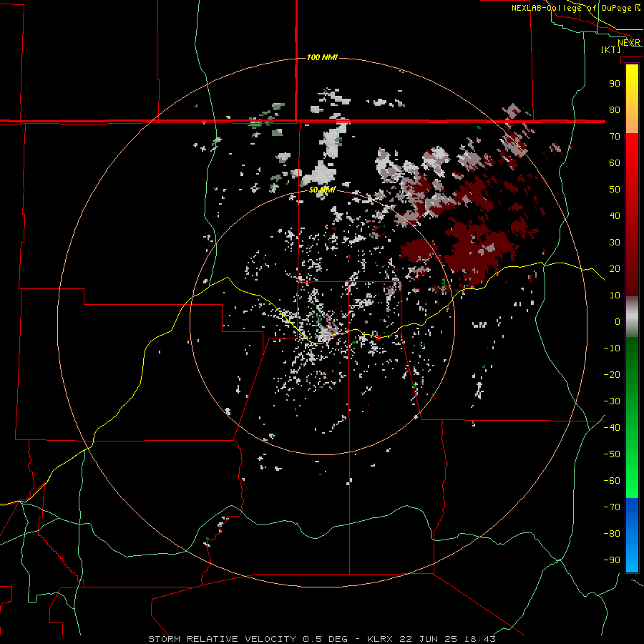This screenshot has height=644, width=644.
Task: Click the -70 value on the velocity scale
Action: (x=612, y=507)
